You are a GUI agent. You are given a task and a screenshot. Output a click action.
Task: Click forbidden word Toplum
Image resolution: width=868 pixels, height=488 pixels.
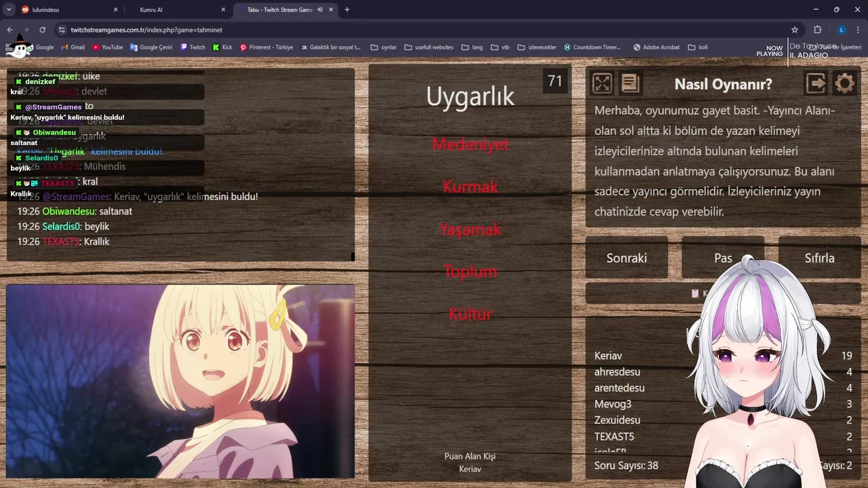pos(470,271)
